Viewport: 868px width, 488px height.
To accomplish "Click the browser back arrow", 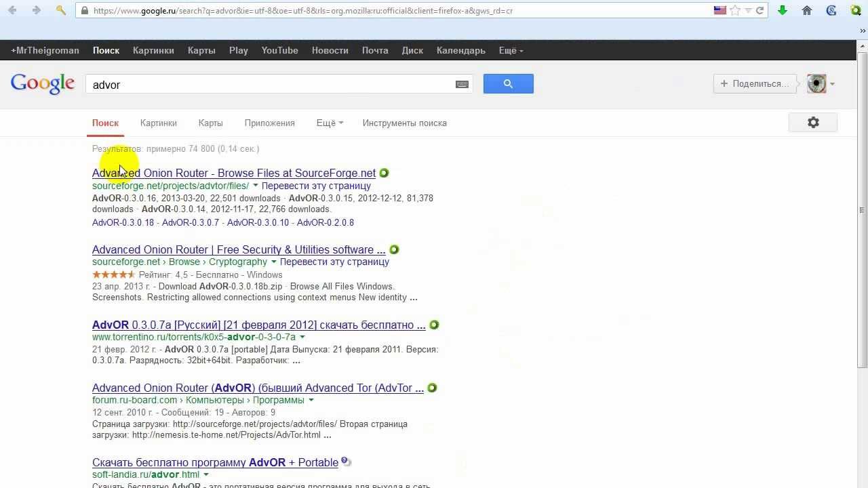I will (x=12, y=10).
